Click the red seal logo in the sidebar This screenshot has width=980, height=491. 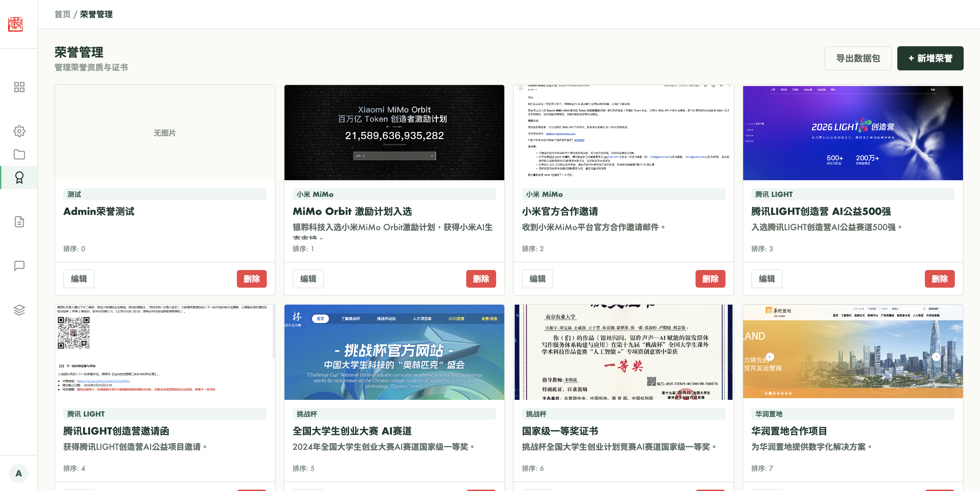tap(16, 24)
